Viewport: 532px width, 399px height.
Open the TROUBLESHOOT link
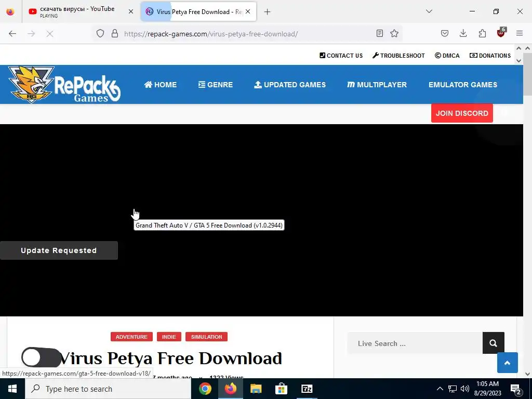tap(398, 55)
